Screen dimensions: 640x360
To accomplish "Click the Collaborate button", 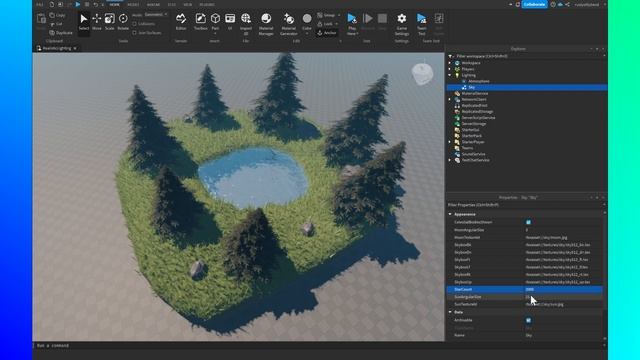I will tap(534, 4).
